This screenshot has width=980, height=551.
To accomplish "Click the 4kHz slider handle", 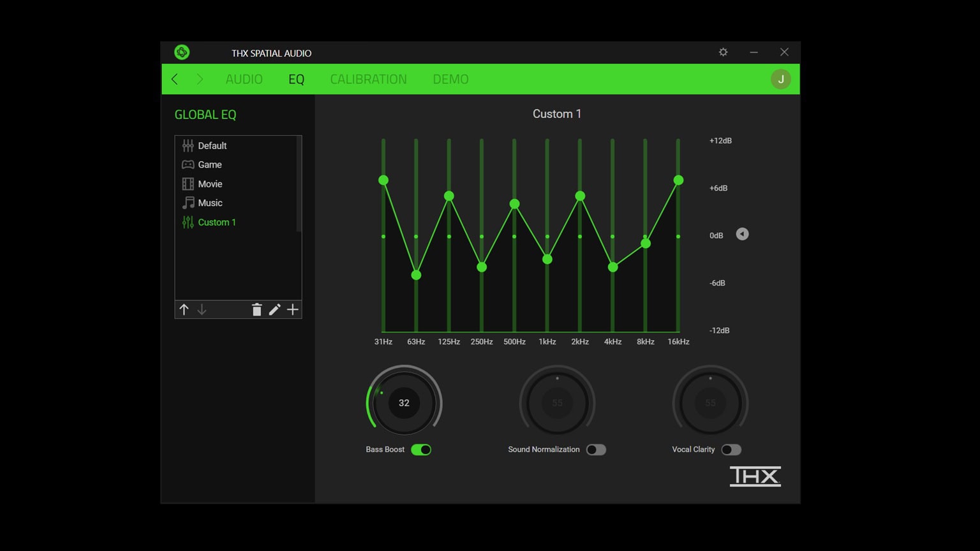I will 612,267.
